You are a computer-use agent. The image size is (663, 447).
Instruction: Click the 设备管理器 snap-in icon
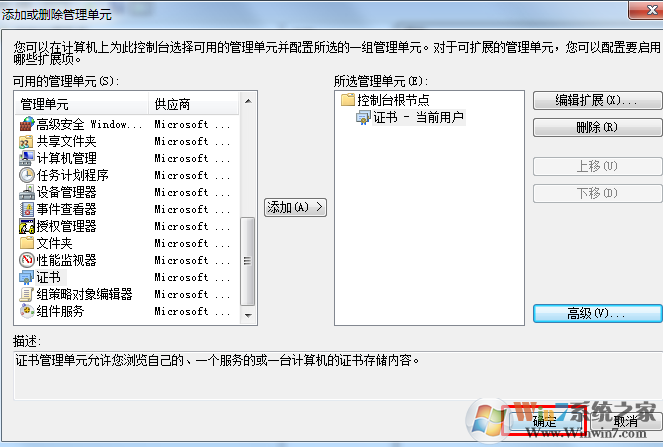[x=27, y=192]
